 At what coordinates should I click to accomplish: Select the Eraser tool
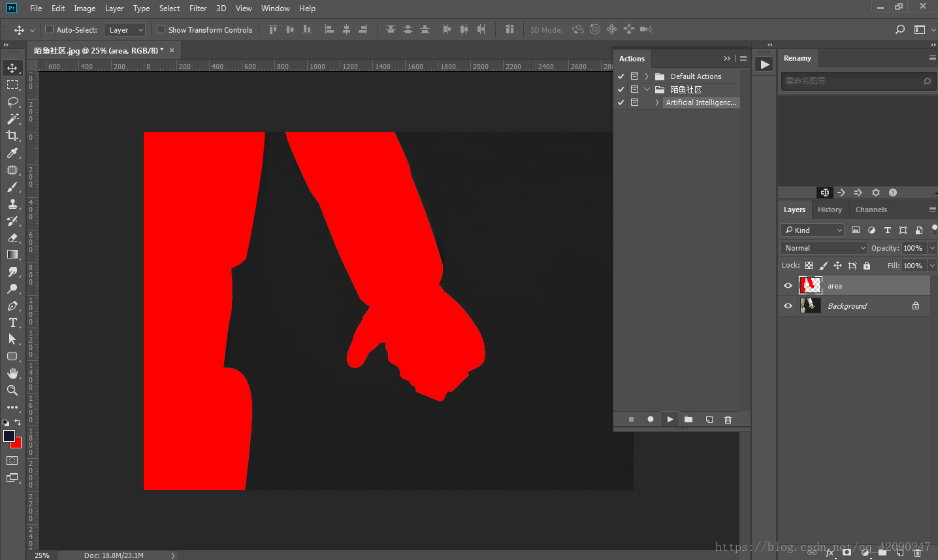tap(12, 238)
